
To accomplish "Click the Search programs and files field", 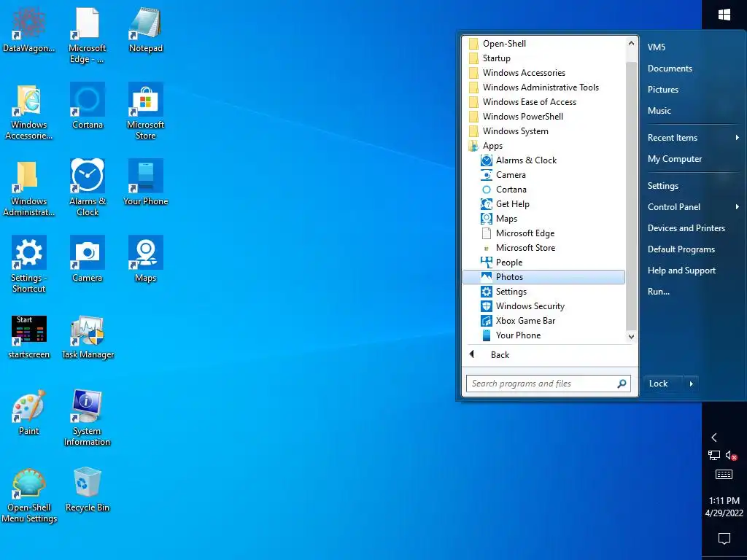I will [549, 384].
